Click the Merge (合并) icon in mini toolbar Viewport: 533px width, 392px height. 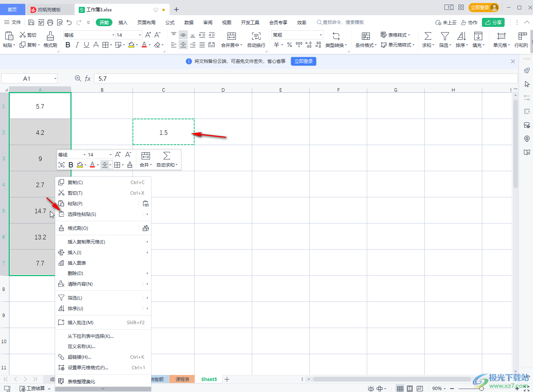click(146, 156)
